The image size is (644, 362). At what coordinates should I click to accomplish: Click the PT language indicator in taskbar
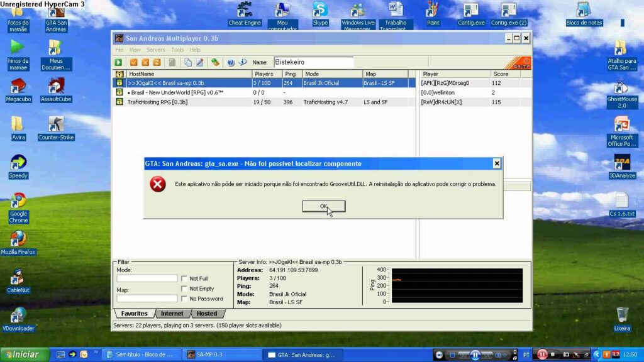coord(526,354)
